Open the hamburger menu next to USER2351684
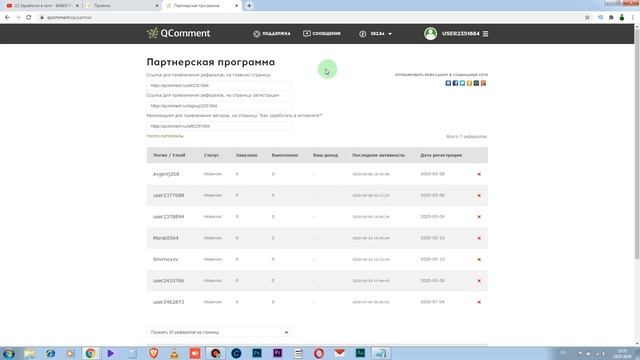The height and width of the screenshot is (360, 640). [x=485, y=33]
